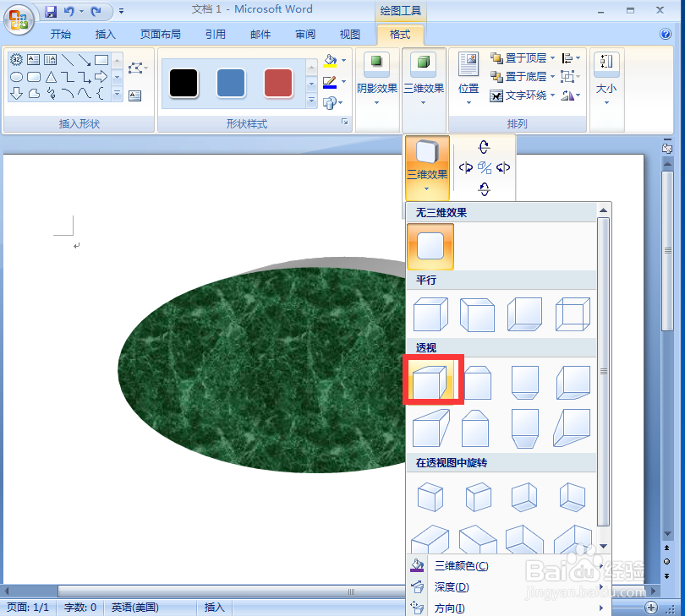Screen dimensions: 685x616
Task: Apply the blue shape style swatch
Action: pos(231,83)
